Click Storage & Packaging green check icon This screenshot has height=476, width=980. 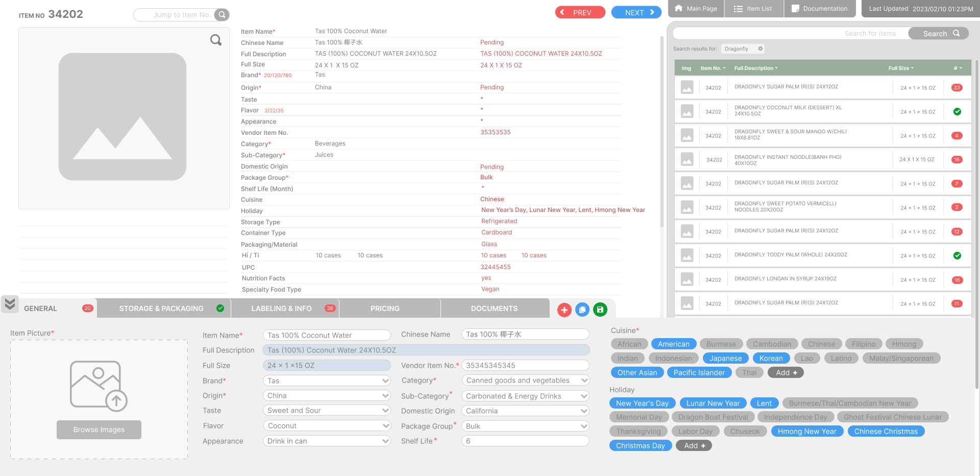pyautogui.click(x=220, y=308)
